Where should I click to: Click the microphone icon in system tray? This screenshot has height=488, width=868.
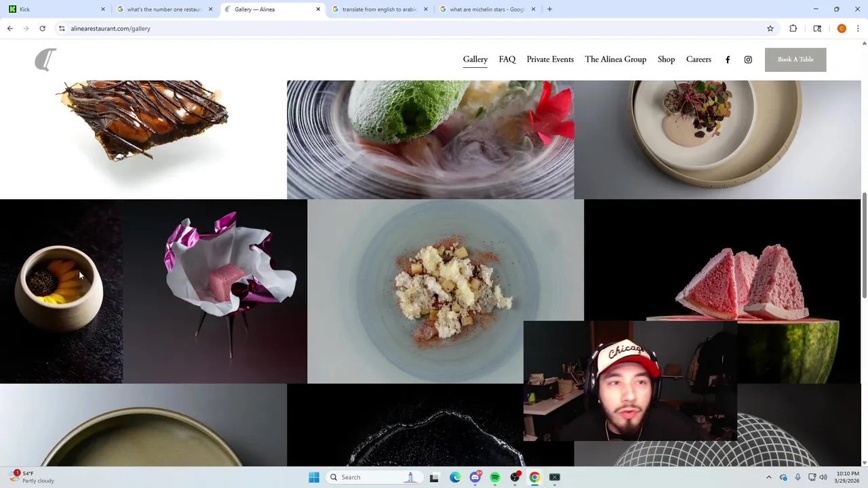[x=797, y=477]
